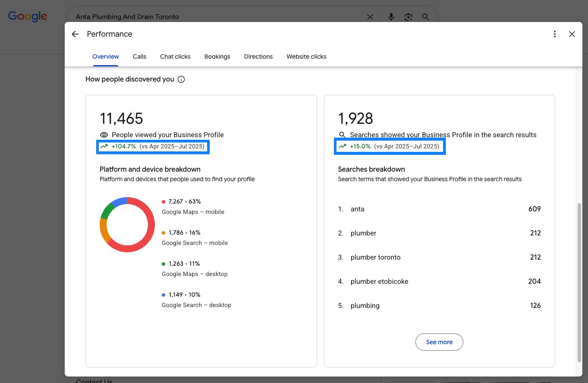Viewport: 588px width, 383px height.
Task: Click the Google logo
Action: (x=28, y=16)
